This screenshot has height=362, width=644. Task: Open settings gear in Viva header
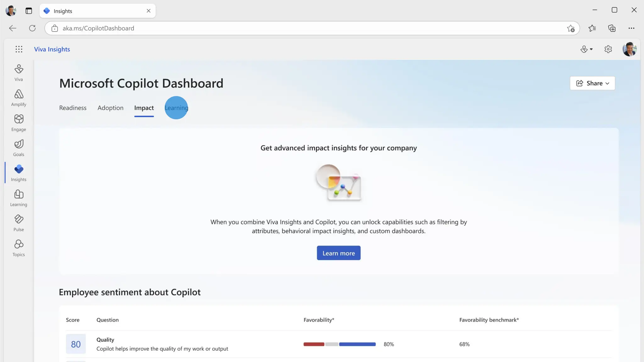click(x=608, y=49)
